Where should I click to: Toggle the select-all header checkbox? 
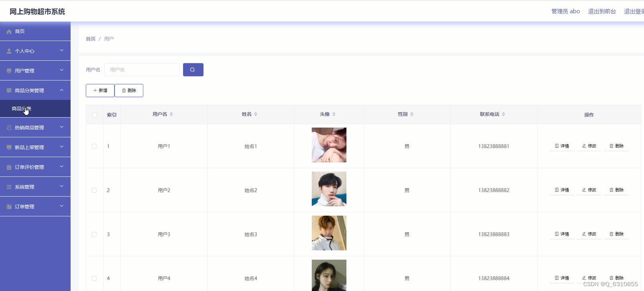point(95,115)
